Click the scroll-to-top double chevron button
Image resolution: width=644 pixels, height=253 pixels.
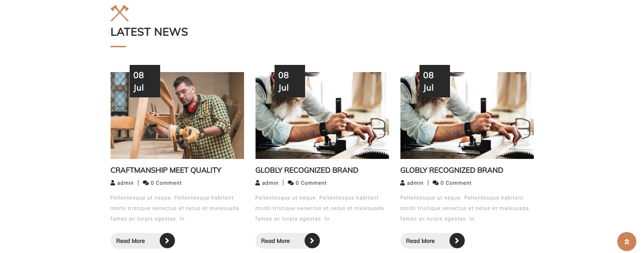pyautogui.click(x=627, y=242)
